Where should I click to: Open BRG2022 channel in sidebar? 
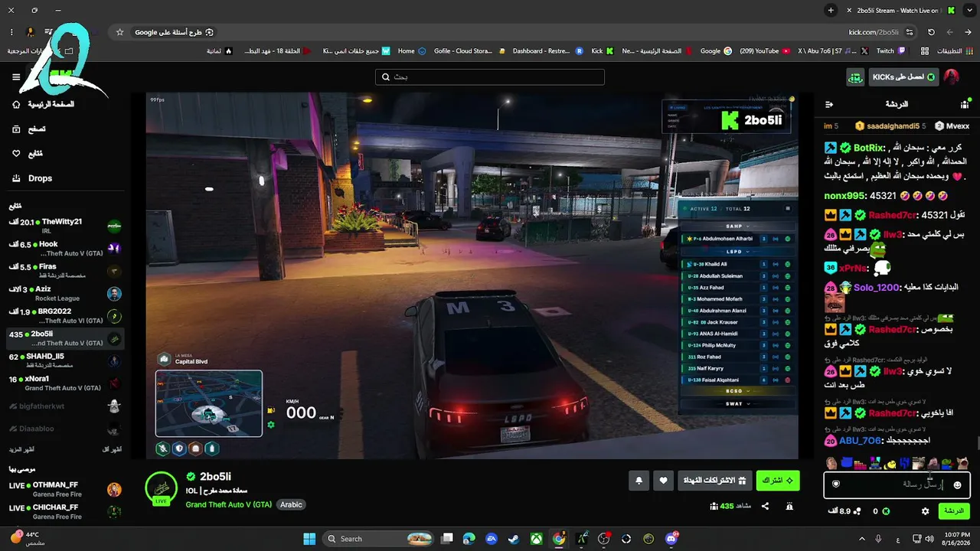coord(64,316)
